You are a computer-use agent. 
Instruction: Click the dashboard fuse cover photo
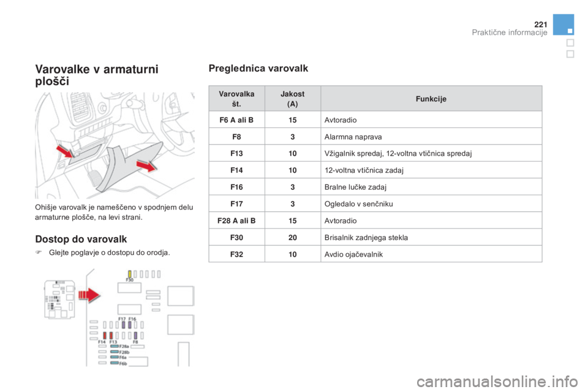pos(115,146)
